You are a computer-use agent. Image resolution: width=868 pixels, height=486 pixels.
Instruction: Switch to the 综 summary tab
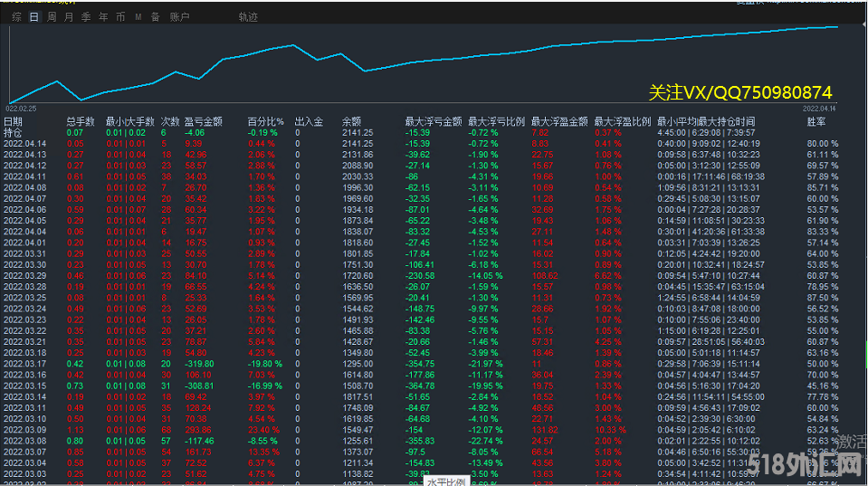tap(17, 17)
